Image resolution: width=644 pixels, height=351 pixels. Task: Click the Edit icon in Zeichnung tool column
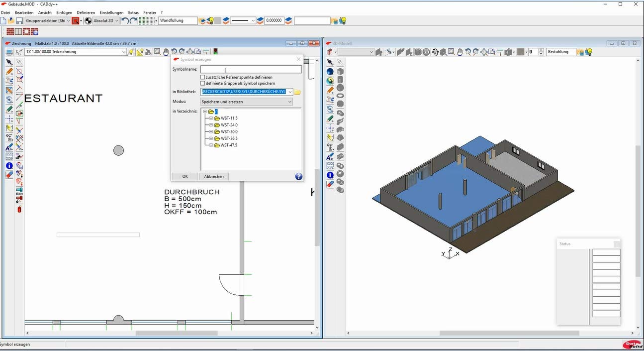pos(19,192)
